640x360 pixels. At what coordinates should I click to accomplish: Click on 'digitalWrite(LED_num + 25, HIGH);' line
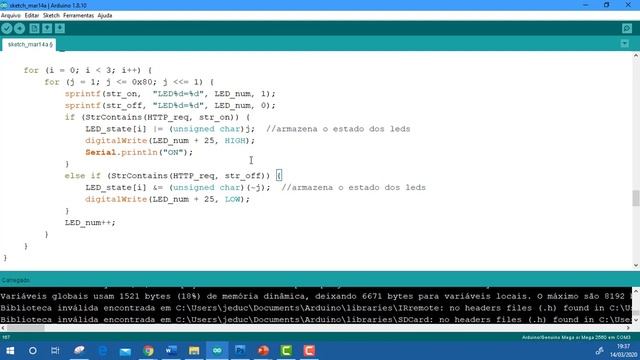pos(170,140)
